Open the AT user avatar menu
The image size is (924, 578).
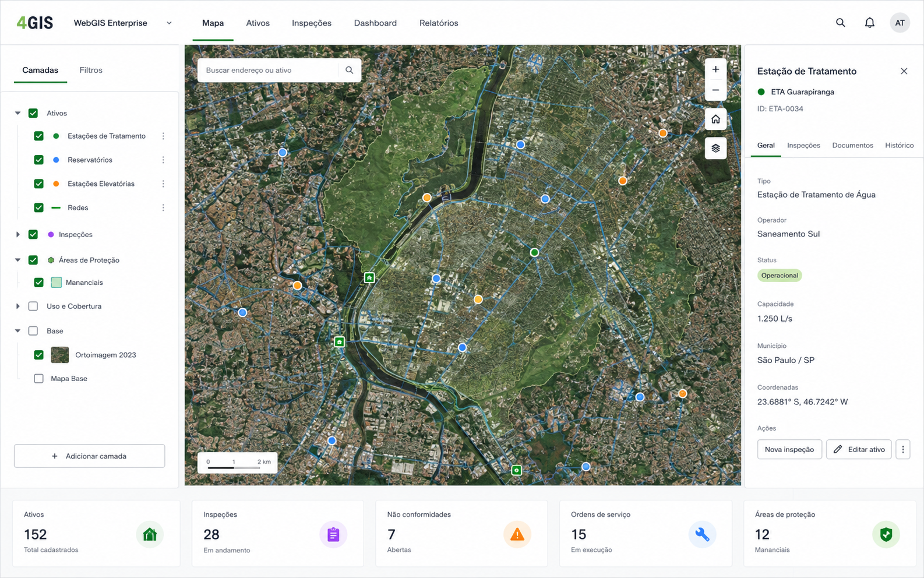pos(900,23)
